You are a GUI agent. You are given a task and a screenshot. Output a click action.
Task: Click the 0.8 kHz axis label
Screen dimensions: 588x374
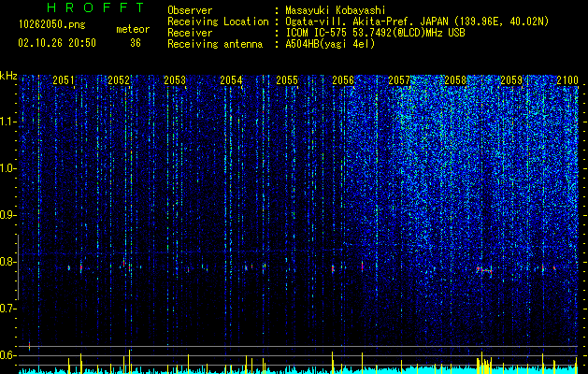click(x=7, y=262)
